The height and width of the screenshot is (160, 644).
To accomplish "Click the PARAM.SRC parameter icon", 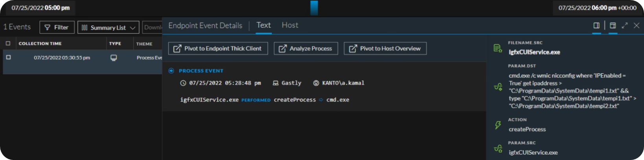I will [x=498, y=149].
